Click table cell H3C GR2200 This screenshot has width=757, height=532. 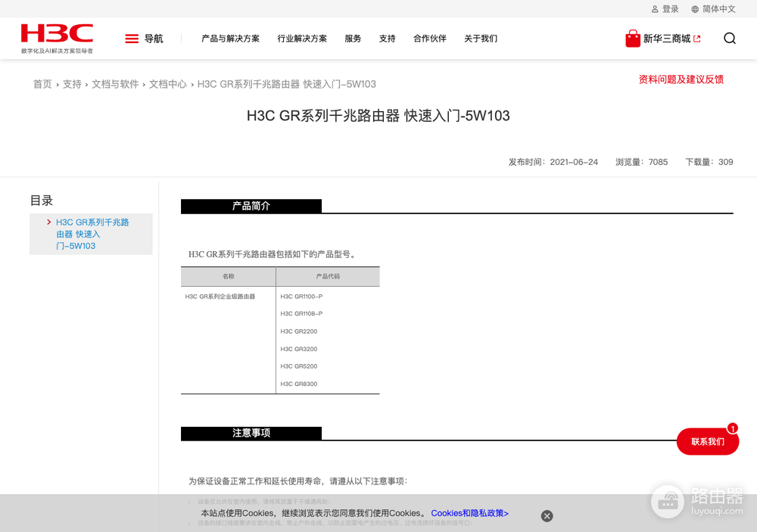point(299,331)
